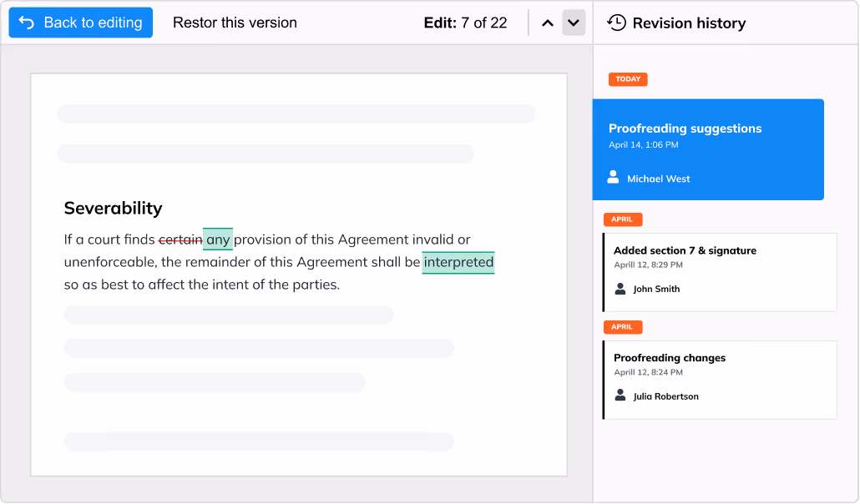Go to next edit with down chevron
860x504 pixels.
tap(574, 23)
